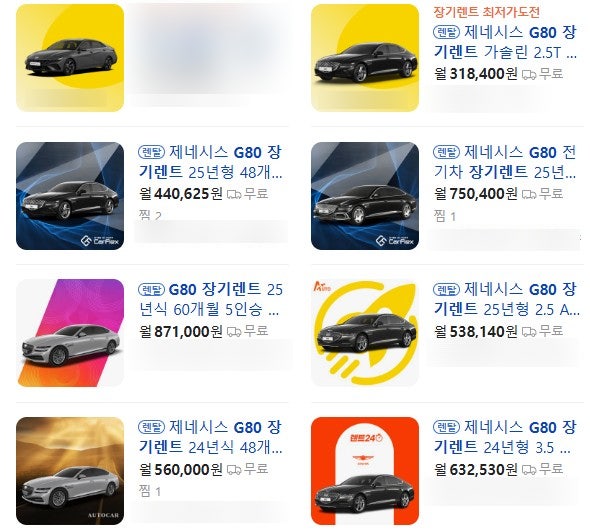This screenshot has height=532, width=590.
Task: Click the 렌트24 red background car thumbnail
Action: click(365, 471)
